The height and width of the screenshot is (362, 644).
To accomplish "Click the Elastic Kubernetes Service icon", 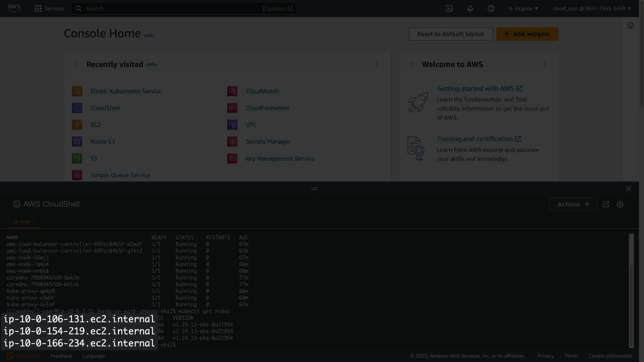I will pyautogui.click(x=77, y=91).
